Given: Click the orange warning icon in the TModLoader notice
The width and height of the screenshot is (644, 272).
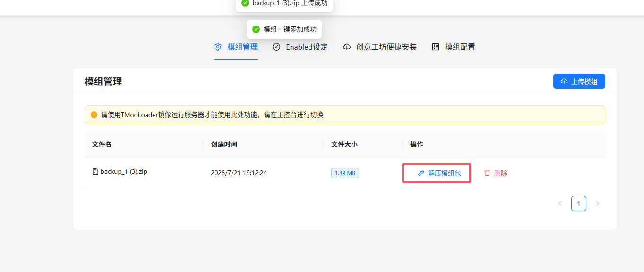Looking at the screenshot, I should pos(94,115).
